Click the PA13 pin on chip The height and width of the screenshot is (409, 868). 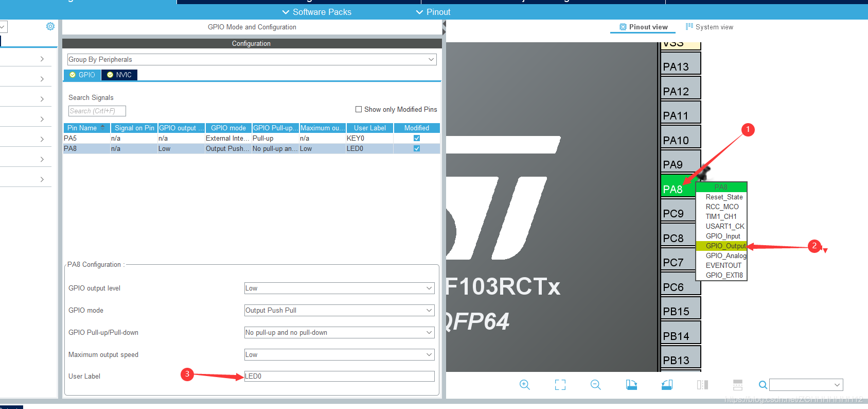click(x=681, y=64)
